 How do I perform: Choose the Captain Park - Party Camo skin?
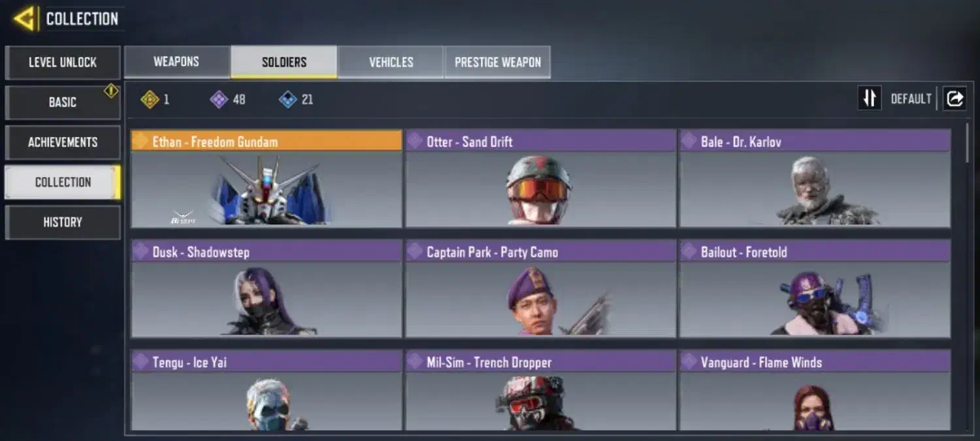tap(541, 289)
